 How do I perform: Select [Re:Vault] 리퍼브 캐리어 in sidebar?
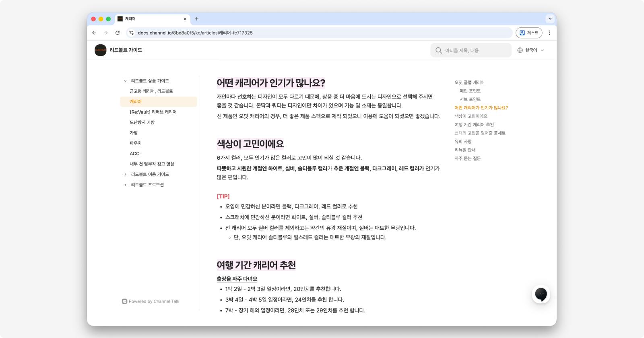153,112
